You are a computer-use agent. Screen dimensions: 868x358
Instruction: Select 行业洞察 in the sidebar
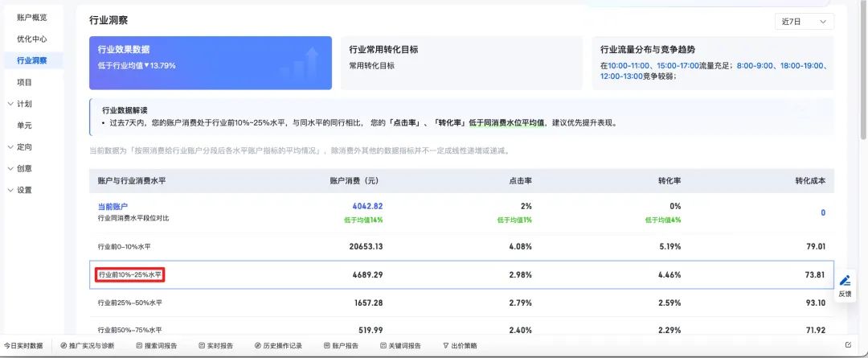pyautogui.click(x=31, y=61)
